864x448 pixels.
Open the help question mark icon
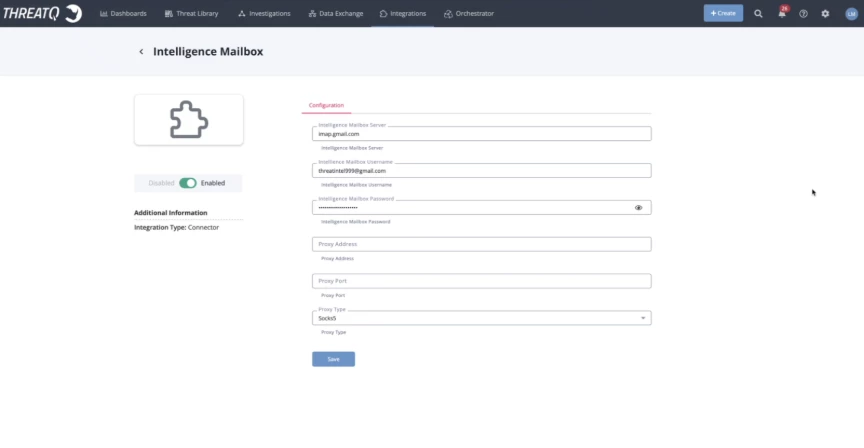point(803,14)
